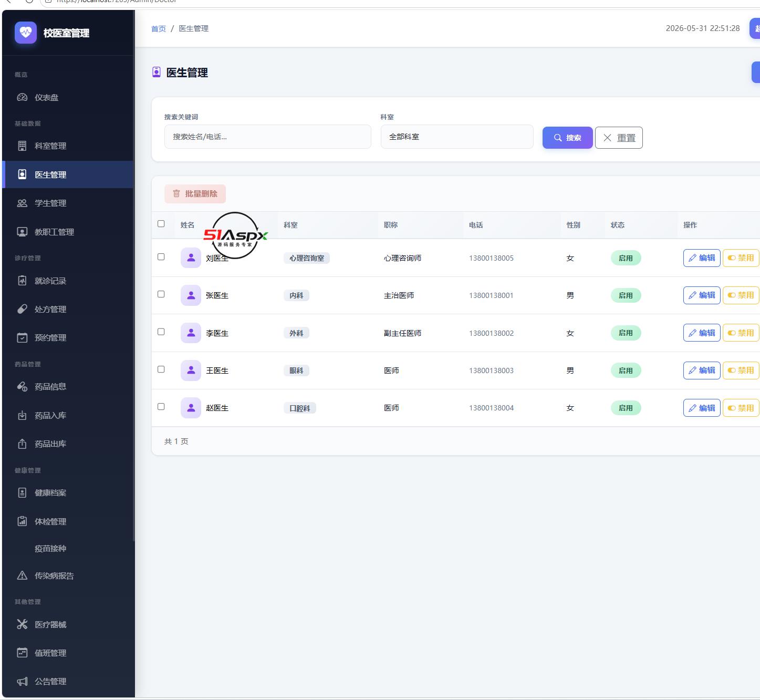Check the box for 李医生 row
The width and height of the screenshot is (760, 700).
click(x=161, y=332)
